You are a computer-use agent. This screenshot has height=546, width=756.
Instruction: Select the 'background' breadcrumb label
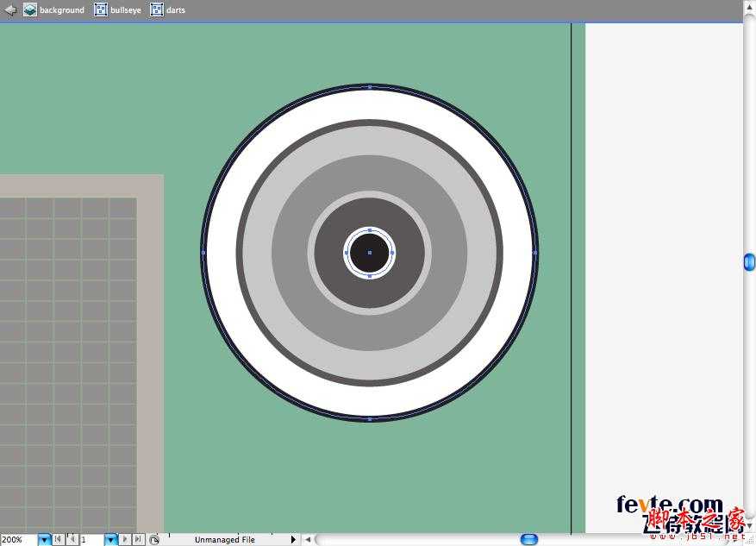tap(62, 10)
